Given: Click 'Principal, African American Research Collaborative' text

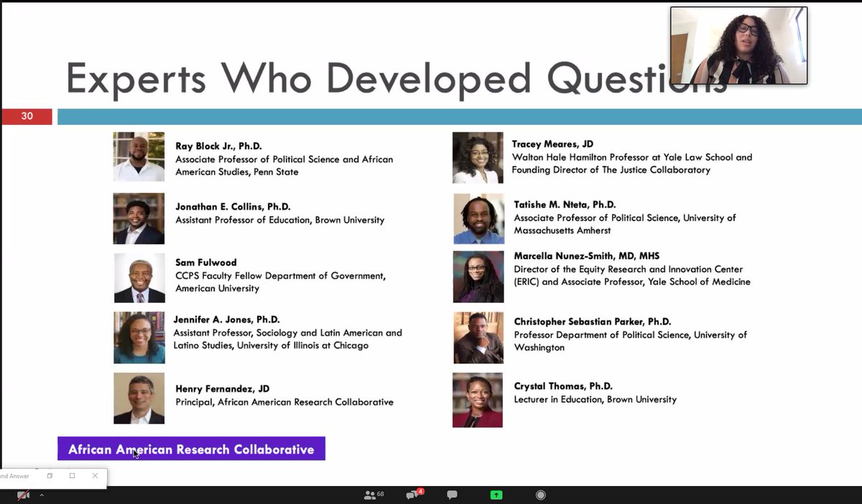Looking at the screenshot, I should tap(284, 402).
